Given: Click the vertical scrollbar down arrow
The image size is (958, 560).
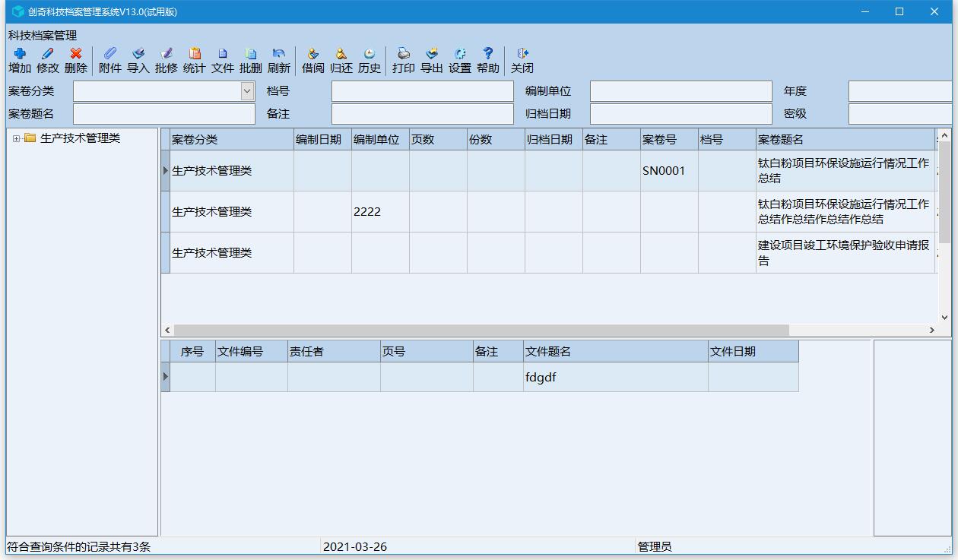Looking at the screenshot, I should click(x=945, y=318).
